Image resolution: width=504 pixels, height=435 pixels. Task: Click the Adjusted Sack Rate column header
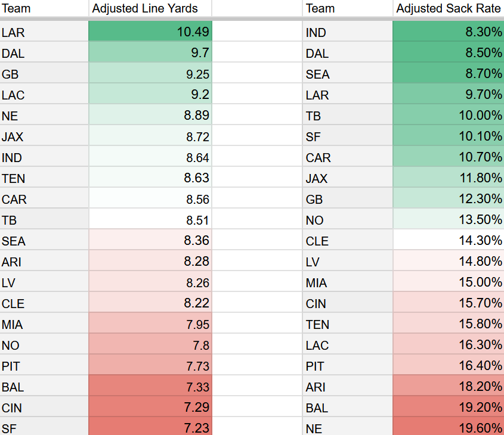click(448, 8)
